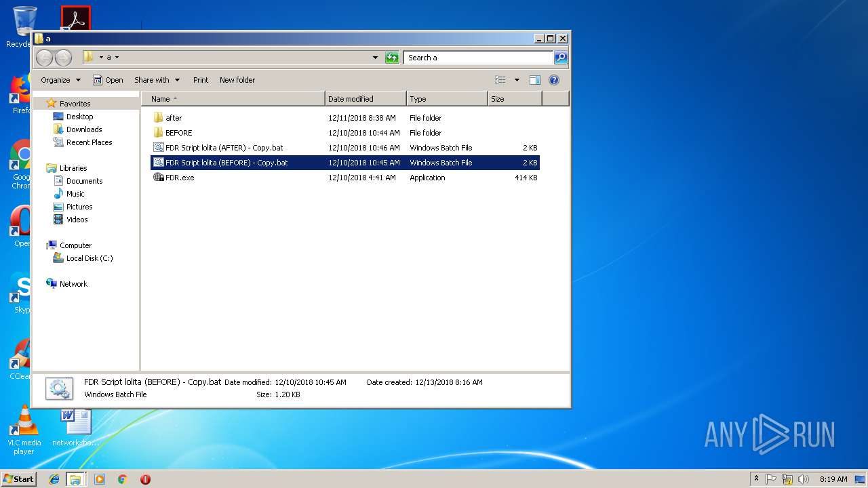The image size is (868, 488).
Task: Click Windows Explorer taskbar button
Action: click(75, 479)
